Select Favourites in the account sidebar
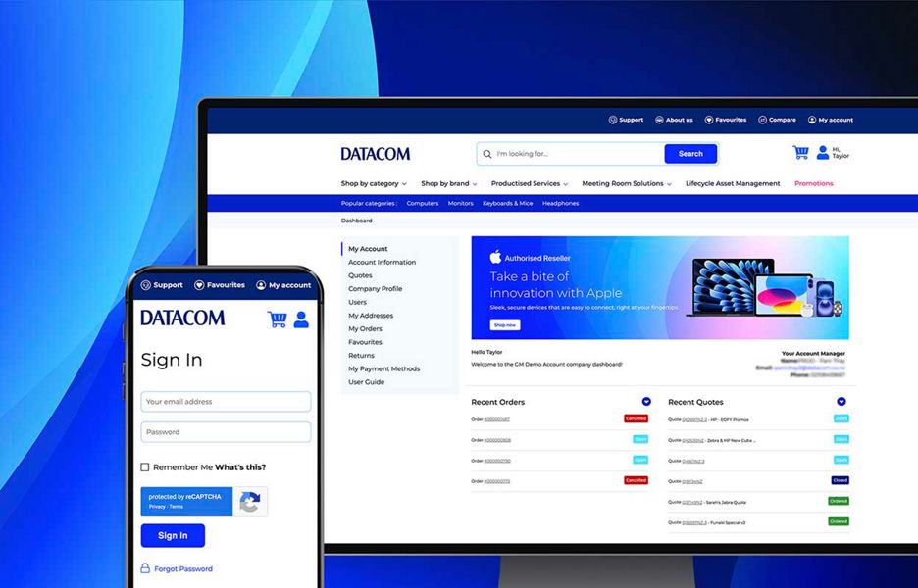918x588 pixels. [x=365, y=342]
